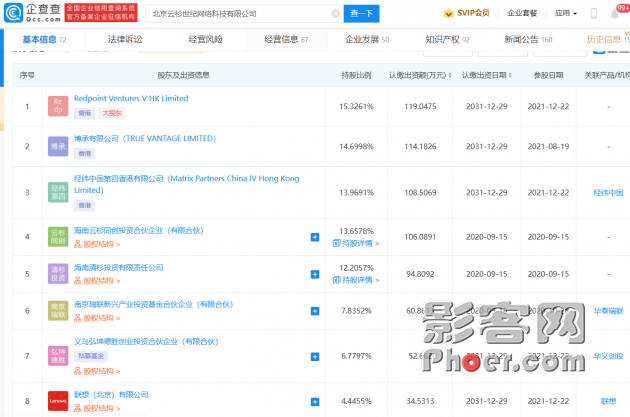Select the 6.7797% shareholding value
Screen dimensions: 630x417
pyautogui.click(x=356, y=356)
